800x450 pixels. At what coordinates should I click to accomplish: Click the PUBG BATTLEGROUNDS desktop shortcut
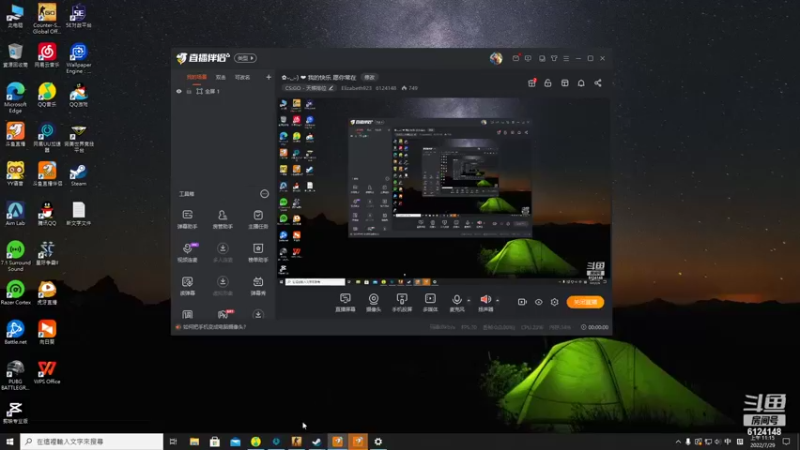15,375
